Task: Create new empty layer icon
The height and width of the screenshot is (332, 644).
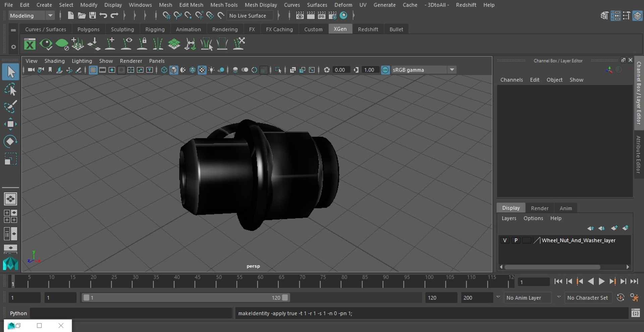Action: point(614,228)
